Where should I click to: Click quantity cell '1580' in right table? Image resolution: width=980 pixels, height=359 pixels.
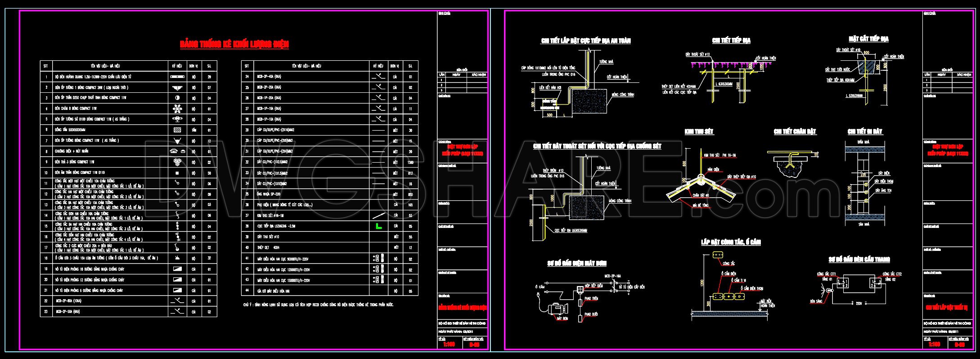410,162
